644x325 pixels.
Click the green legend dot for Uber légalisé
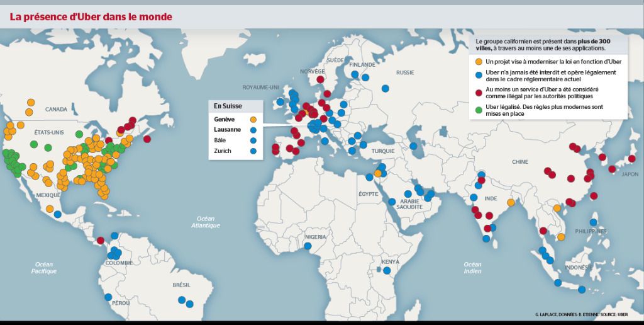point(479,108)
